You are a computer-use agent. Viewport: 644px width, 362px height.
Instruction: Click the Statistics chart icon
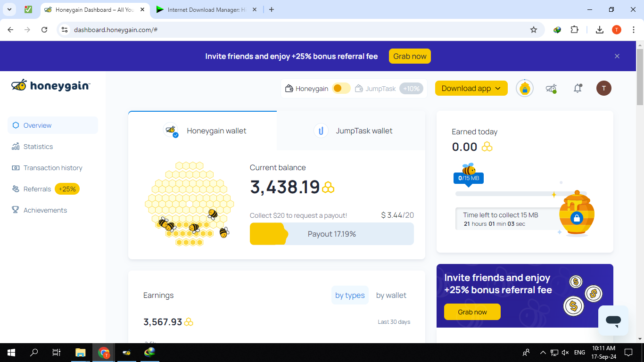coord(16,147)
